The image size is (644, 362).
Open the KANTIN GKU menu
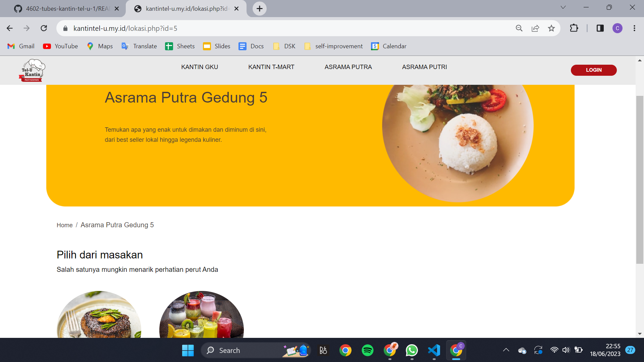[200, 67]
